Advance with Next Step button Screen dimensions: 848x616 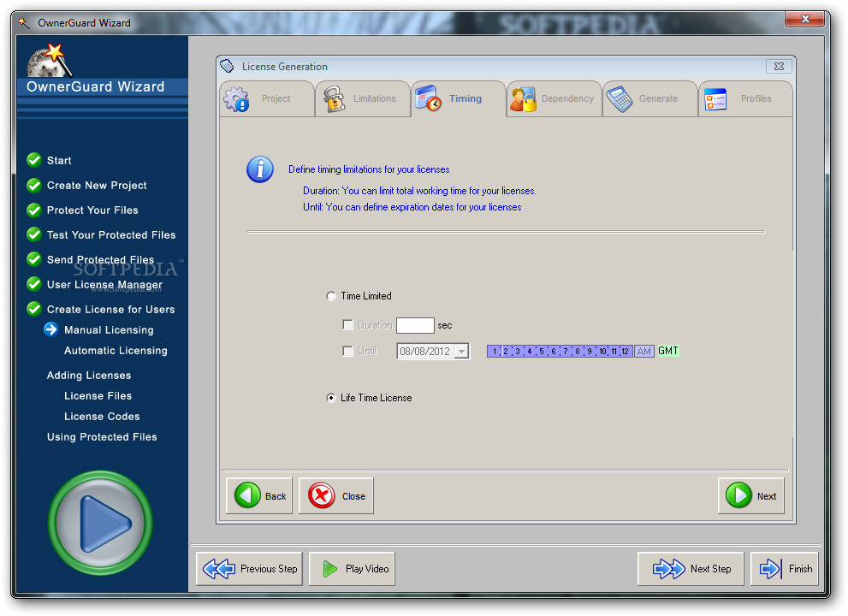pyautogui.click(x=691, y=569)
